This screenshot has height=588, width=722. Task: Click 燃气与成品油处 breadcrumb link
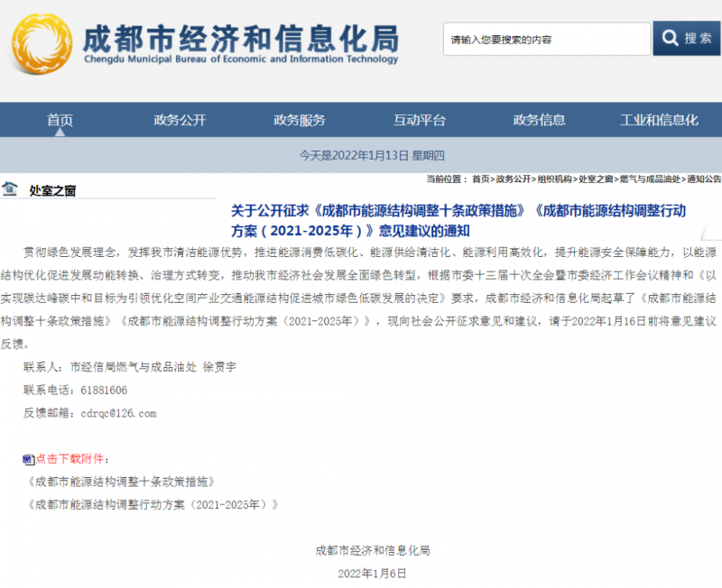(x=652, y=179)
